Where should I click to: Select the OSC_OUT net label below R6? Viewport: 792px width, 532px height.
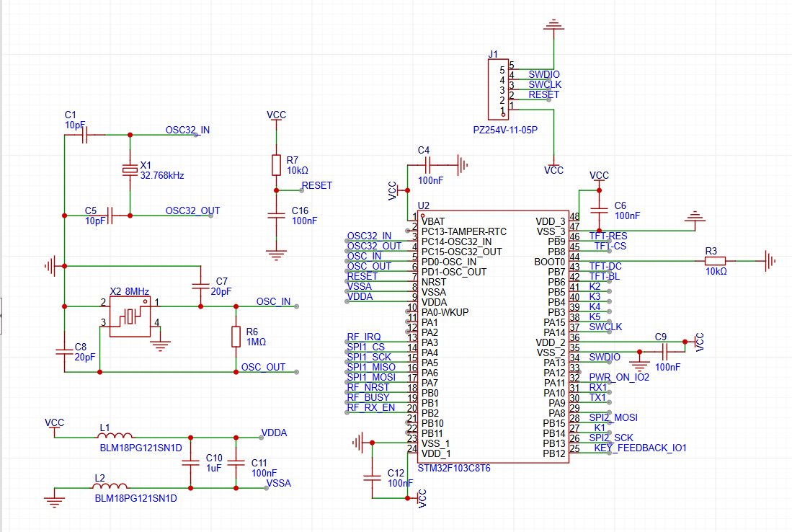263,367
